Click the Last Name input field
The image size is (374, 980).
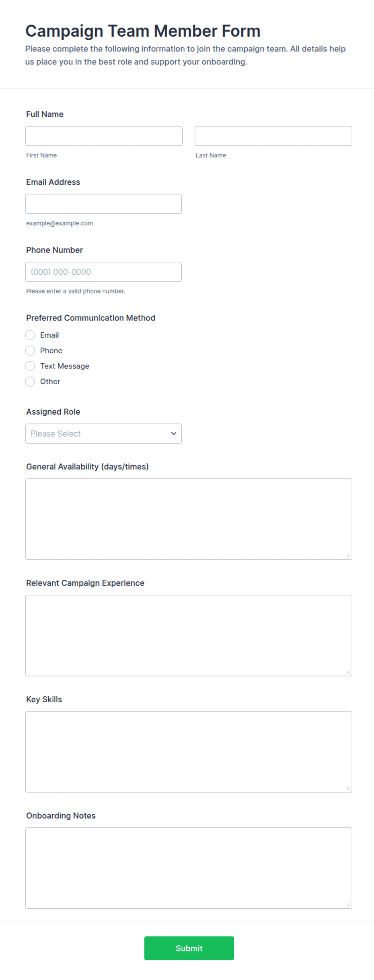click(273, 136)
